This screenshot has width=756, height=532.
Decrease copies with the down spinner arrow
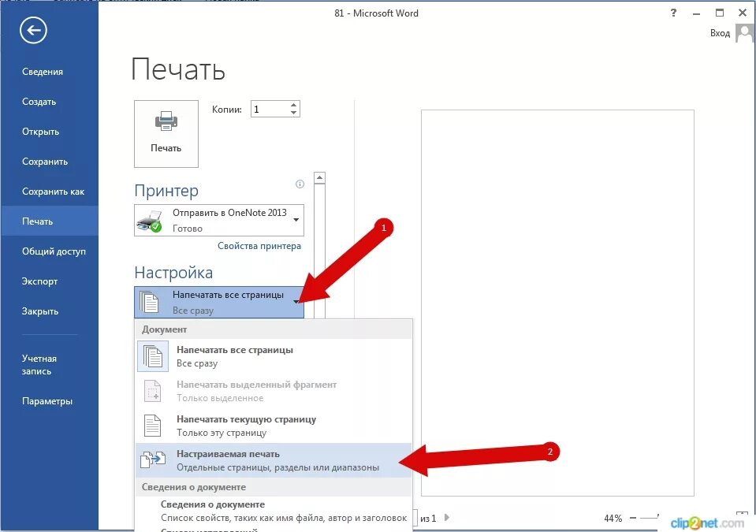coord(293,113)
